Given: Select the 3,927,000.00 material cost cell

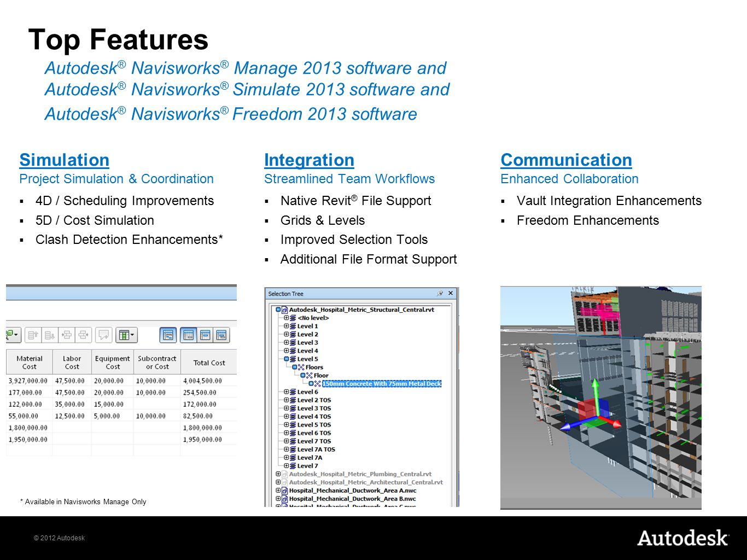Looking at the screenshot, I should coord(28,381).
